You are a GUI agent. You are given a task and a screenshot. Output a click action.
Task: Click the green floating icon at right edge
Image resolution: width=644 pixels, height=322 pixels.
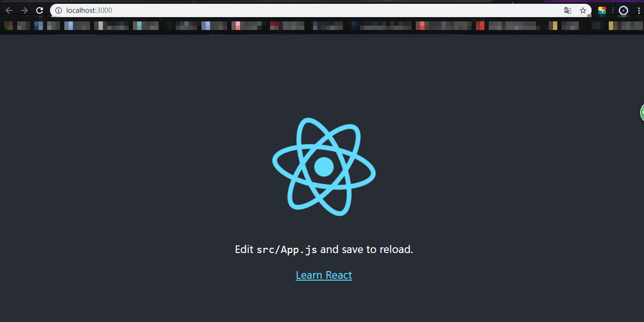tap(642, 113)
